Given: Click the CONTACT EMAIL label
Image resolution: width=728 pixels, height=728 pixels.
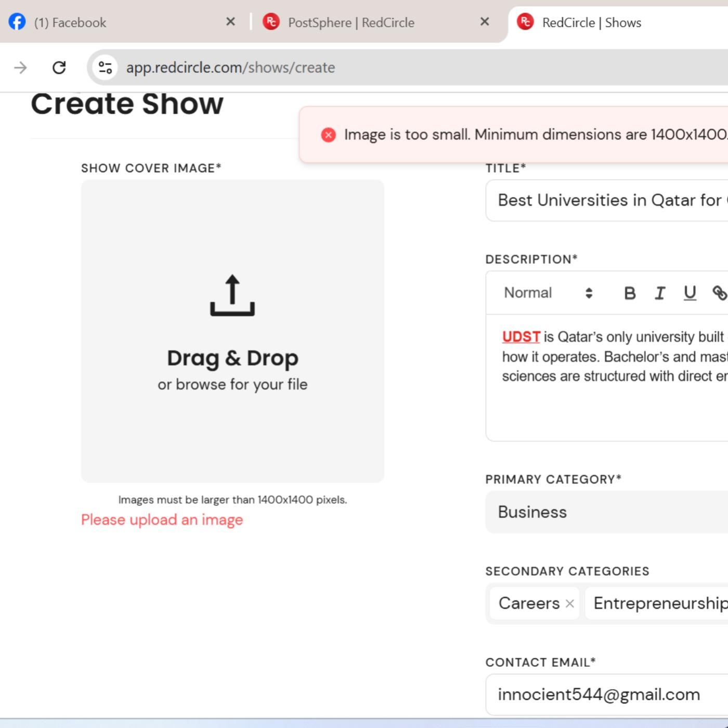Looking at the screenshot, I should [540, 662].
